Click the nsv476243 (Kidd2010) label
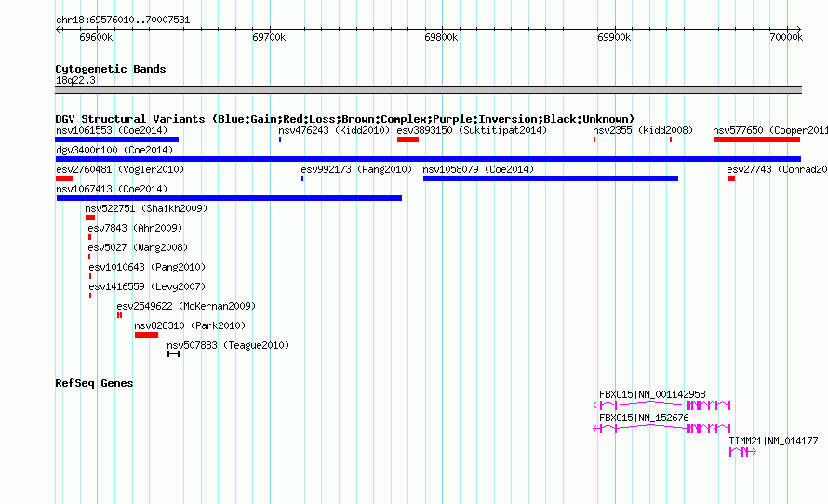This screenshot has width=828, height=504. (334, 130)
